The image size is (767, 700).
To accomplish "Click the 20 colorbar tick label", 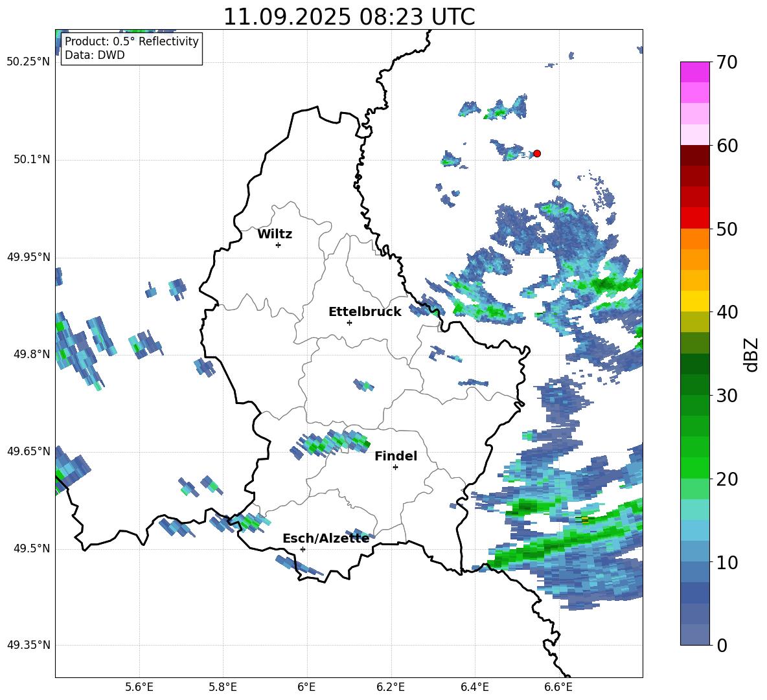I will coord(727,479).
